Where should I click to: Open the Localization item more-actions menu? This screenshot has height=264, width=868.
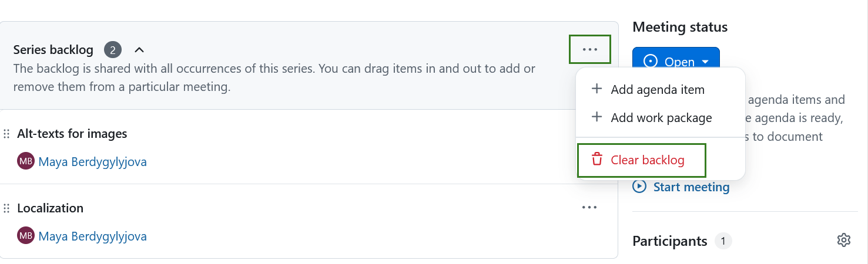pos(589,207)
